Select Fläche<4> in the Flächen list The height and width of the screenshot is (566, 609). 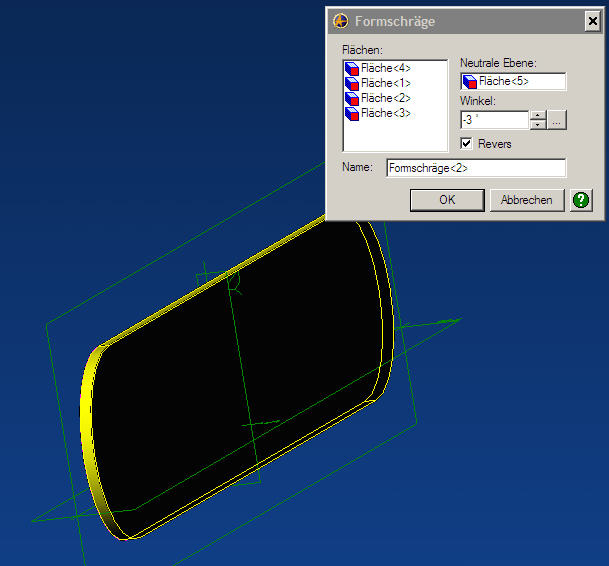(385, 68)
